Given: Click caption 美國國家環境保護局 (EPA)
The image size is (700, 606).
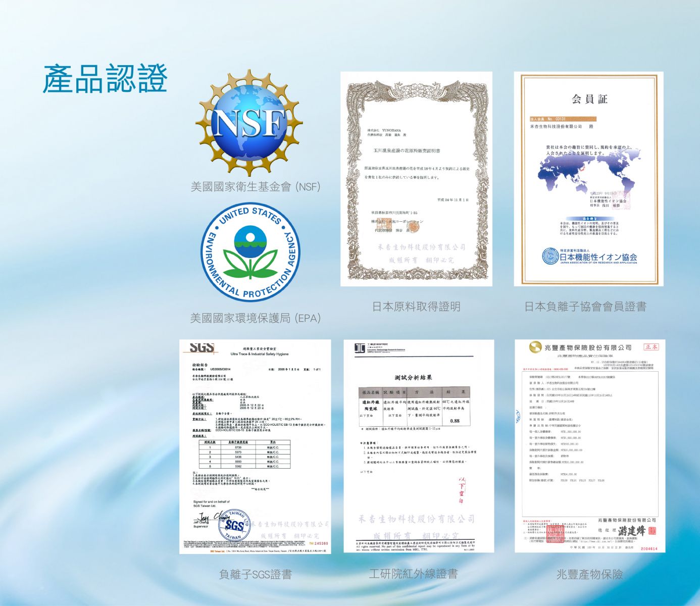Looking at the screenshot, I should (x=256, y=318).
